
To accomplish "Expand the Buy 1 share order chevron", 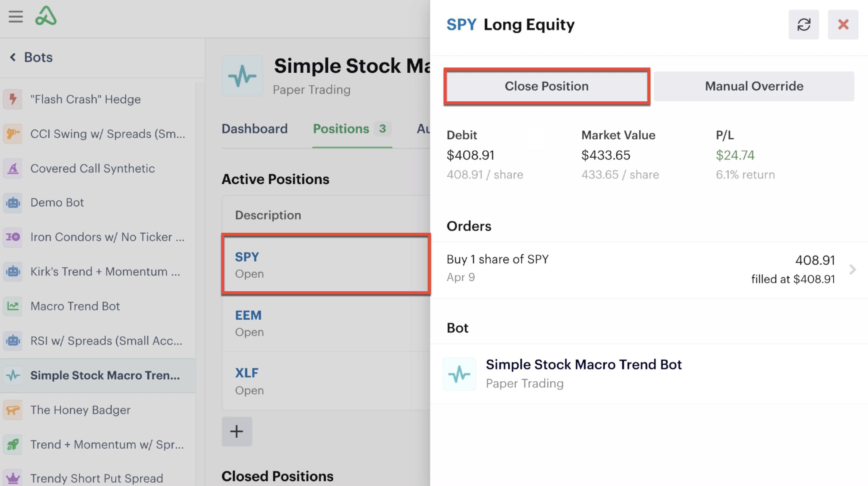I will 853,270.
